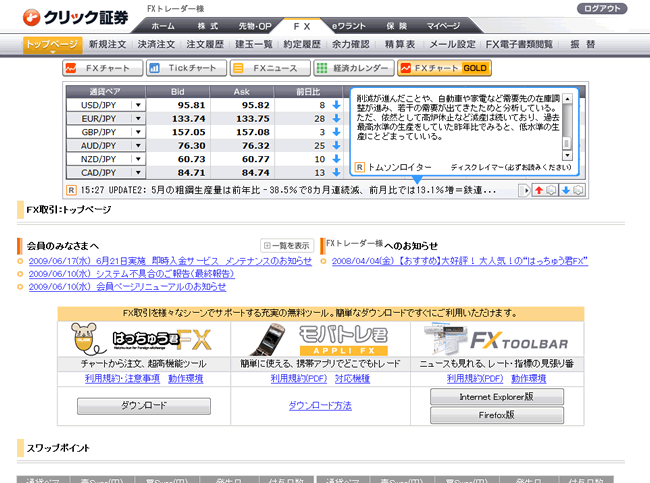Screen dimensions: 650x483
Task: Open 建玉一覧 menu item
Action: tap(254, 44)
